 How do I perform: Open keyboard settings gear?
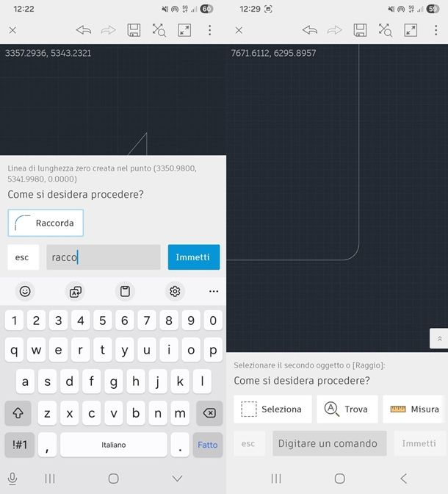click(x=175, y=291)
